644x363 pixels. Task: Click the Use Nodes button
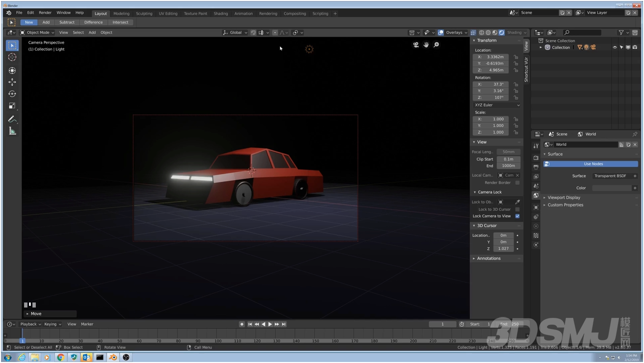(593, 164)
